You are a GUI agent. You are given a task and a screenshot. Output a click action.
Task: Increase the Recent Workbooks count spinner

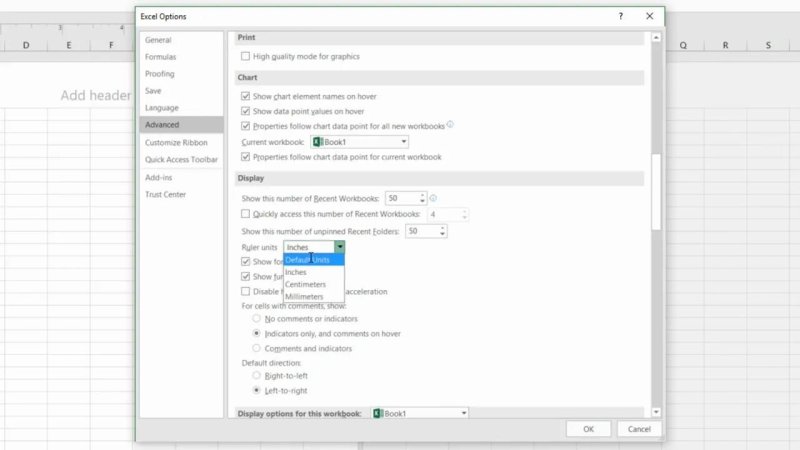coord(422,195)
